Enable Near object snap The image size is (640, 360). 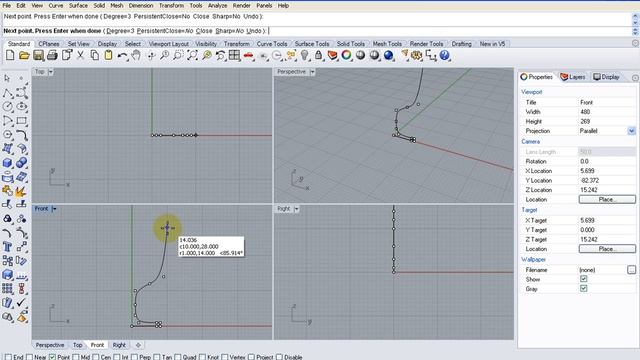29,357
